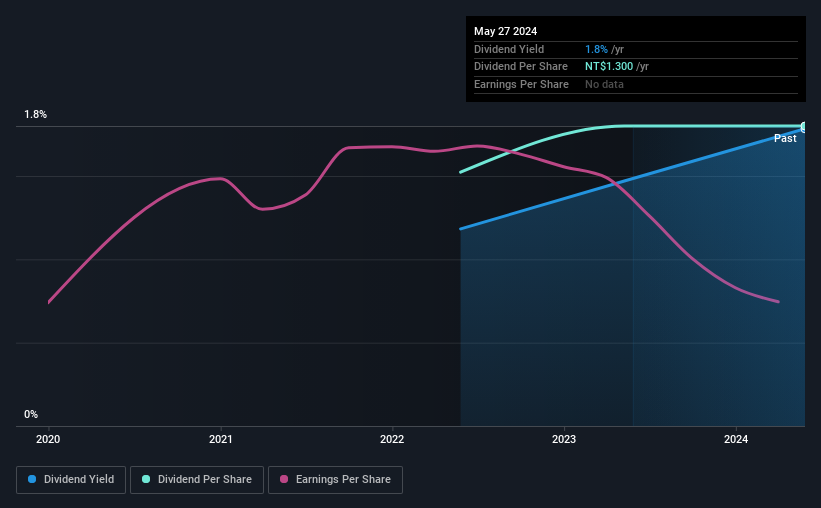Click the 0% label on the y-axis
Screen dimensions: 821x508
click(31, 414)
